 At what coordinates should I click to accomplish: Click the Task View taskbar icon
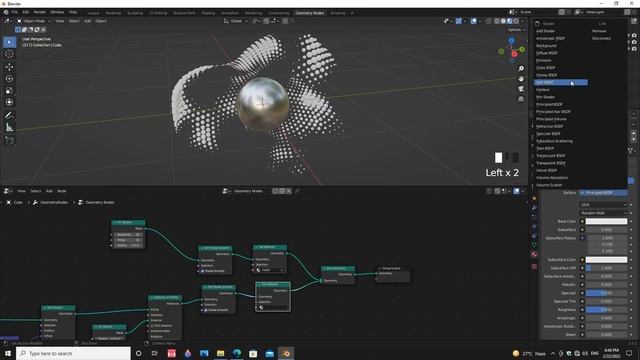pyautogui.click(x=155, y=353)
